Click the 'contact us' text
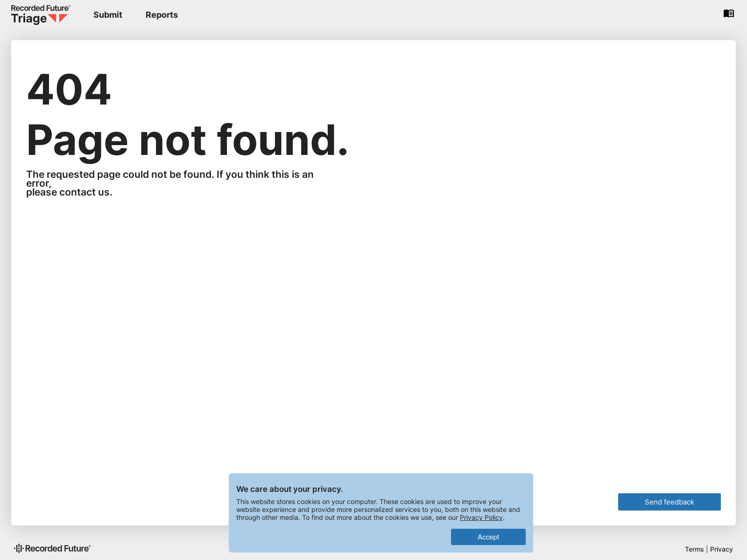This screenshot has width=747, height=560. tap(85, 192)
